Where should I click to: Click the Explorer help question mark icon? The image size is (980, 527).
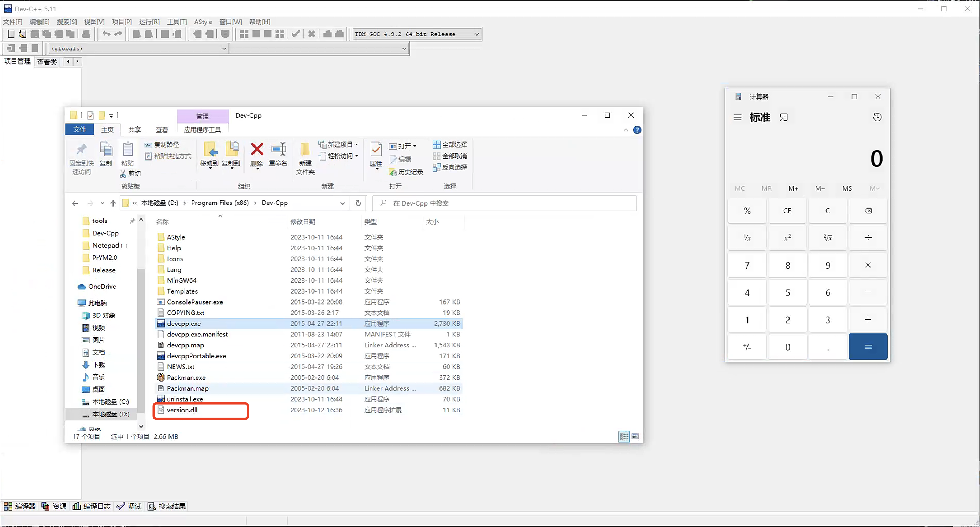[x=637, y=130]
